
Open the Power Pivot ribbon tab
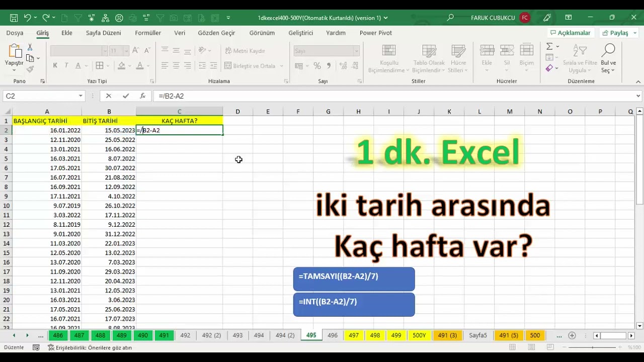[x=376, y=33]
